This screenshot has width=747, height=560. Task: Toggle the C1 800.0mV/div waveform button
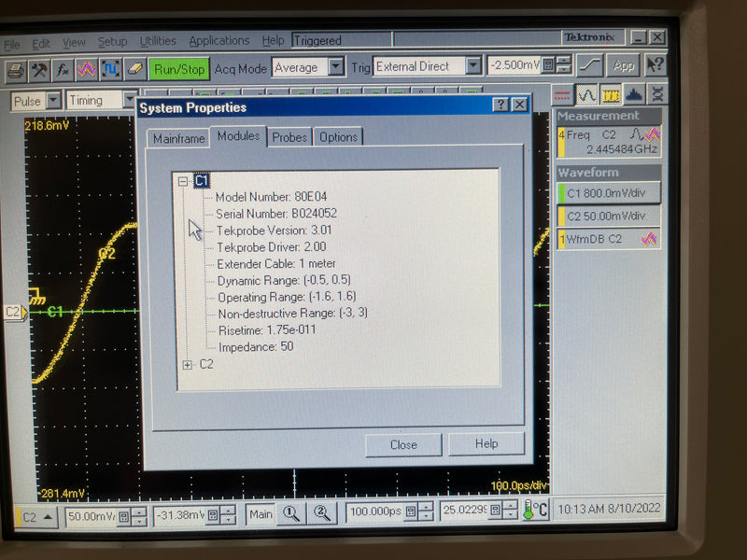(609, 193)
